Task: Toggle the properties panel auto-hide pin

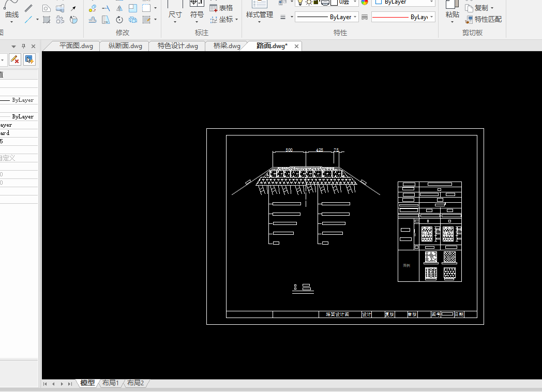Action: pos(23,46)
